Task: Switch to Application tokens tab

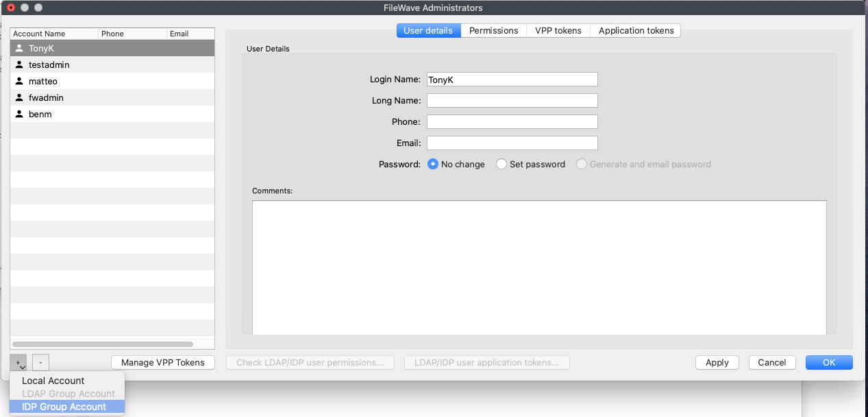Action: pos(636,31)
